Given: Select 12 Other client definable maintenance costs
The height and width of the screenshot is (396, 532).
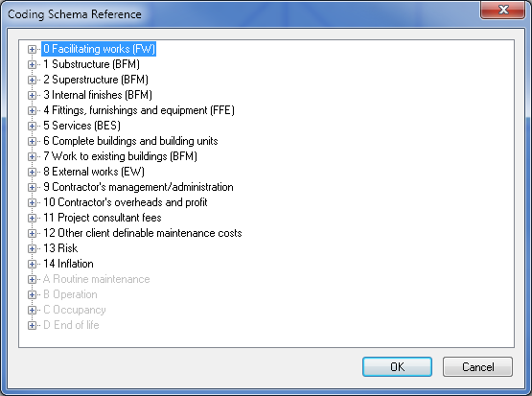Looking at the screenshot, I should pos(143,233).
